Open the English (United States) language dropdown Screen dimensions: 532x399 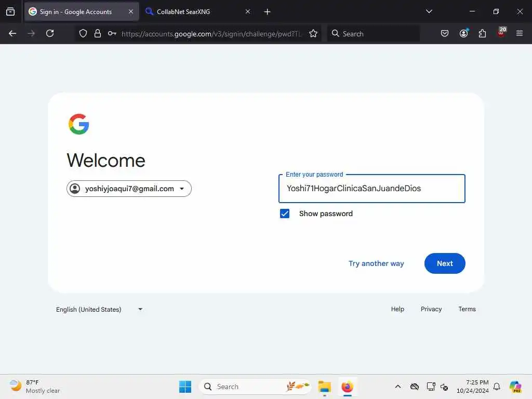tap(99, 310)
